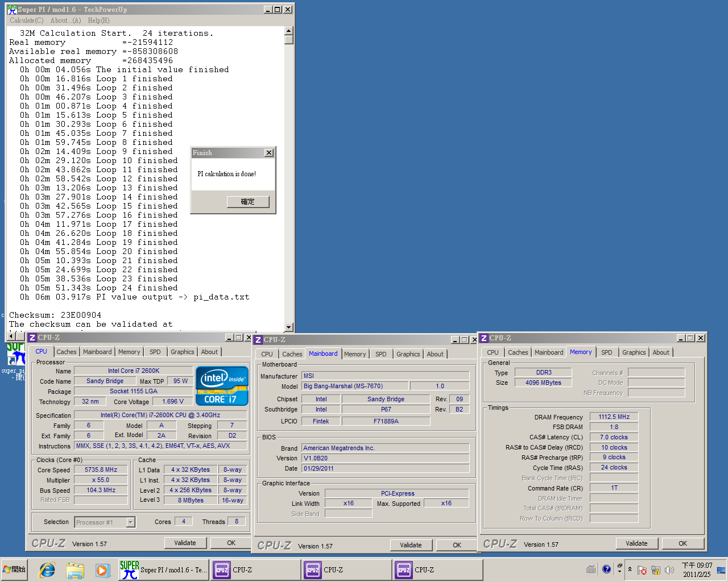This screenshot has width=728, height=582.
Task: Click the DRAM Frequency 1112.5 MHz field
Action: coord(614,417)
